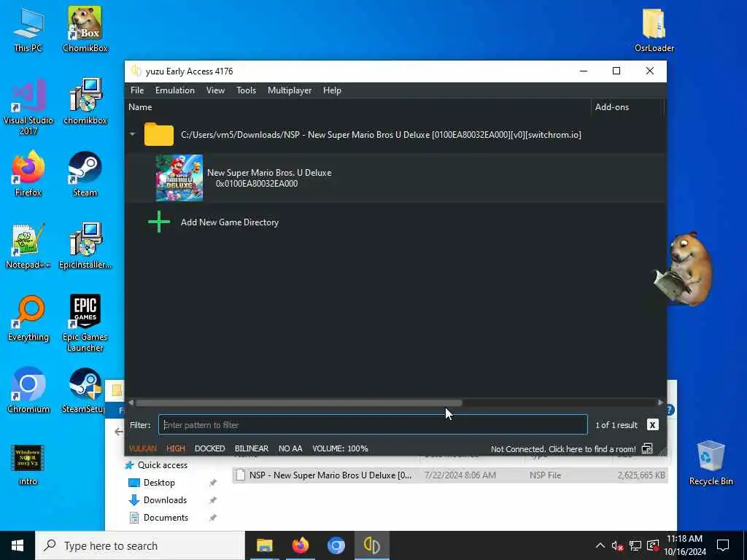
Task: Click the taskbar clock and date
Action: tap(684, 545)
